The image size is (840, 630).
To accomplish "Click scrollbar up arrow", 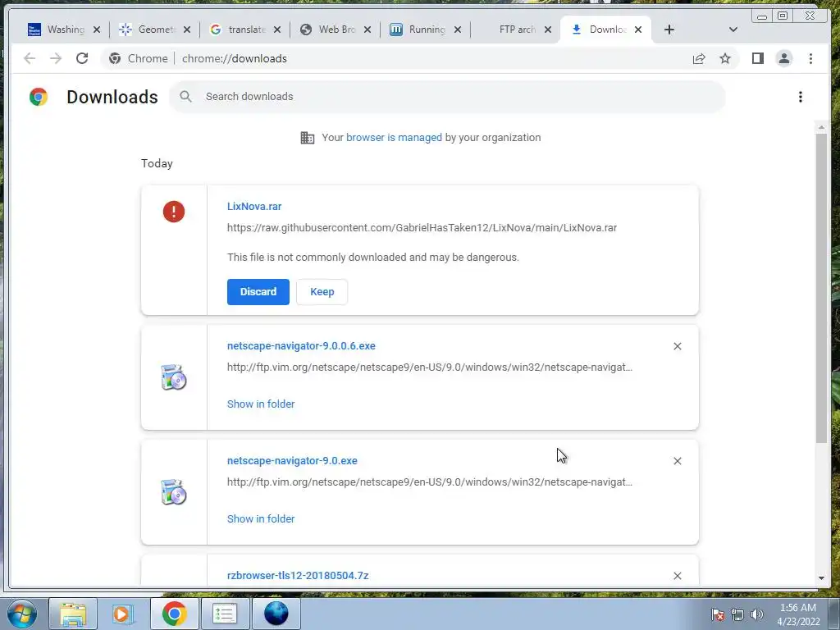I will tap(821, 127).
